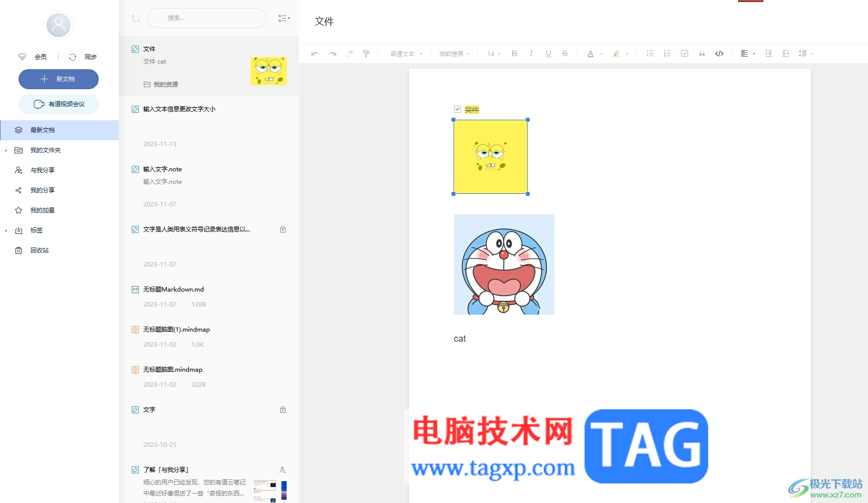Image resolution: width=868 pixels, height=503 pixels.
Task: Click the 新文档 button
Action: pyautogui.click(x=59, y=79)
